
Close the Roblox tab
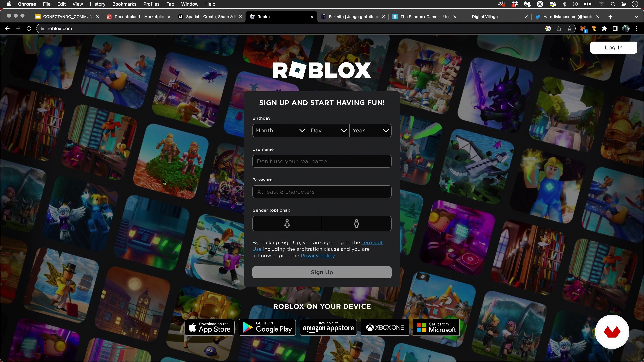point(312,17)
